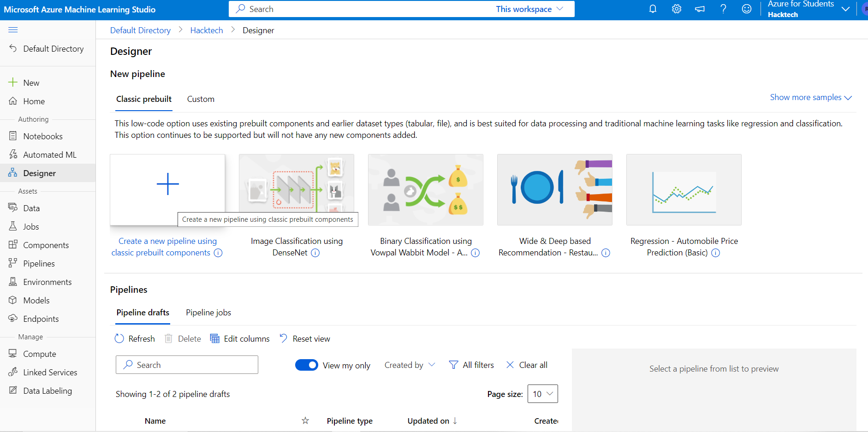Select the Pipeline jobs tab

[x=208, y=313]
